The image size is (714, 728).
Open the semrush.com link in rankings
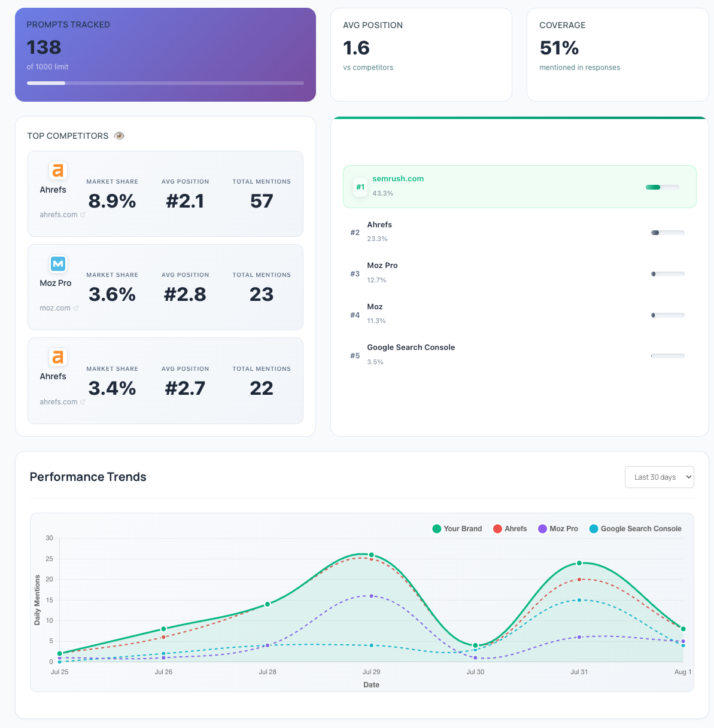pyautogui.click(x=398, y=179)
